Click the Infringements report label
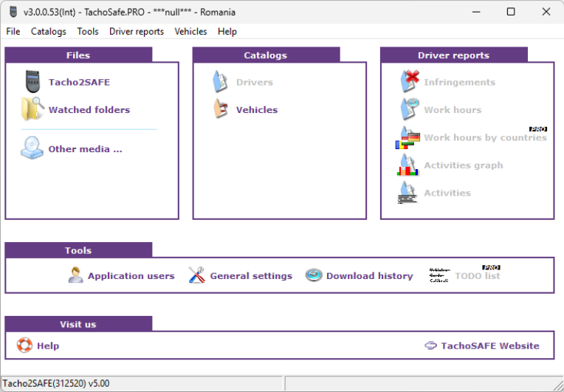This screenshot has width=564, height=392. (460, 83)
